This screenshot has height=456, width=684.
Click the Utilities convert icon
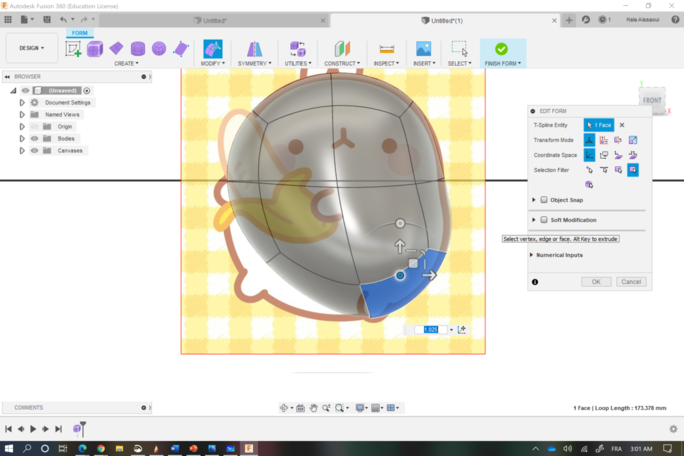pos(298,48)
